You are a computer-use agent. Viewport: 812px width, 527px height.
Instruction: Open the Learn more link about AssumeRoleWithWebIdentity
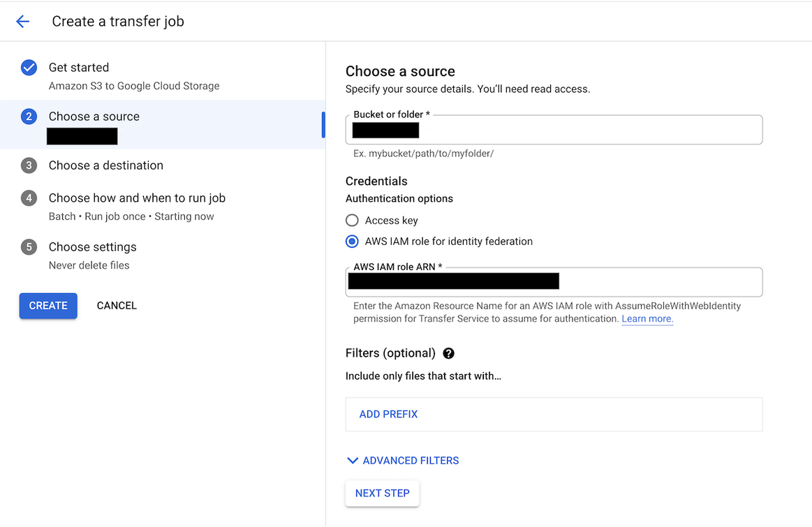[647, 318]
